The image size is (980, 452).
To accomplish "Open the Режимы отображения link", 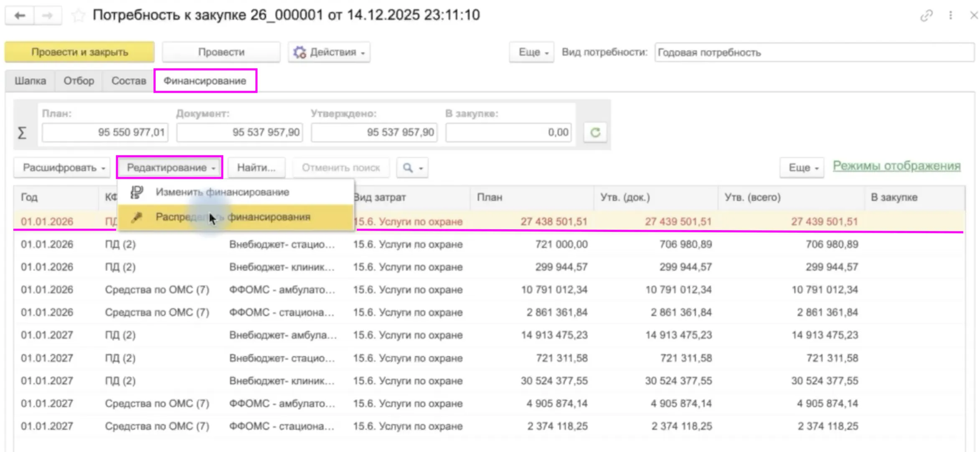I will click(896, 166).
